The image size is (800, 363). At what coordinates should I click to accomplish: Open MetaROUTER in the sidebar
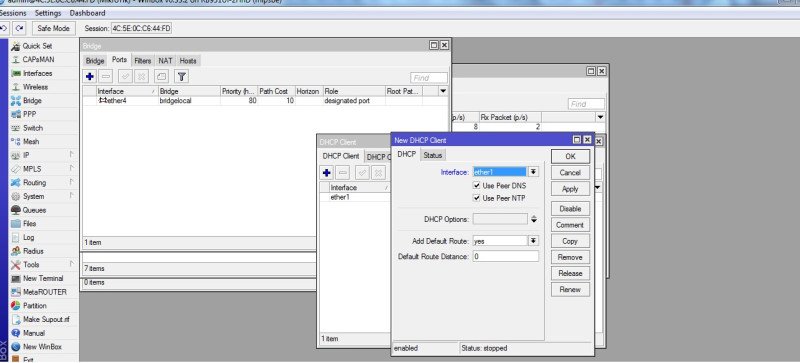44,292
